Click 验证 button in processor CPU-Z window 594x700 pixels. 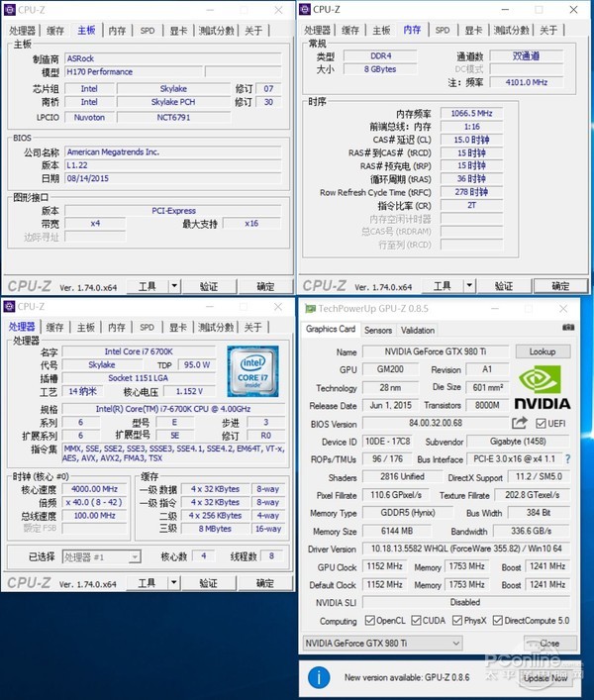(209, 583)
